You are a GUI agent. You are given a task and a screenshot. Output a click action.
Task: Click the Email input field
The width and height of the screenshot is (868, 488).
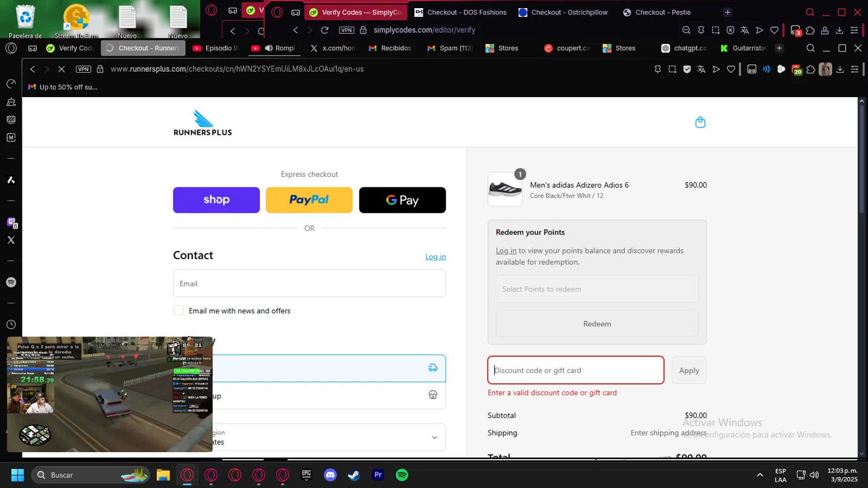309,283
